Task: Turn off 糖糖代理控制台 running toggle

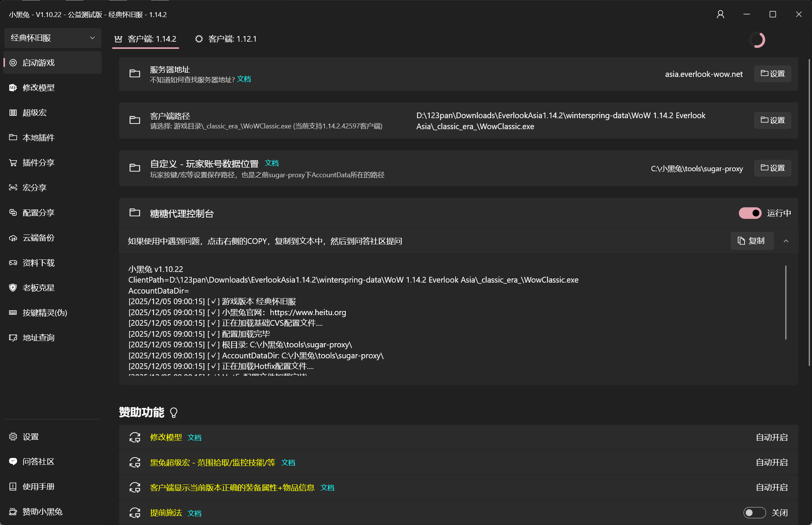Action: pos(750,213)
